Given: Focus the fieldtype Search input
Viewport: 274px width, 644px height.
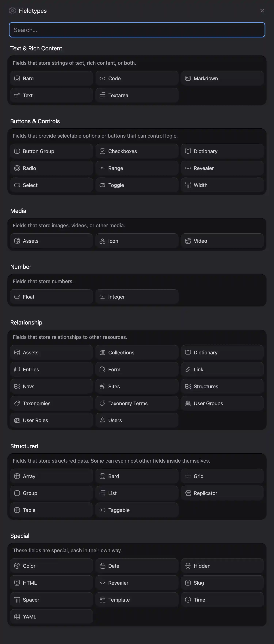Looking at the screenshot, I should (x=137, y=30).
